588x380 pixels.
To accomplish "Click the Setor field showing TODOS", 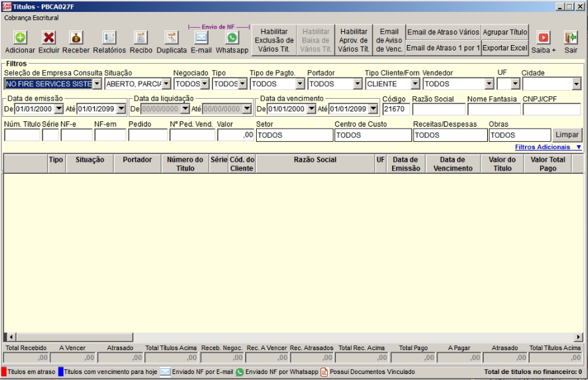I will pos(295,135).
